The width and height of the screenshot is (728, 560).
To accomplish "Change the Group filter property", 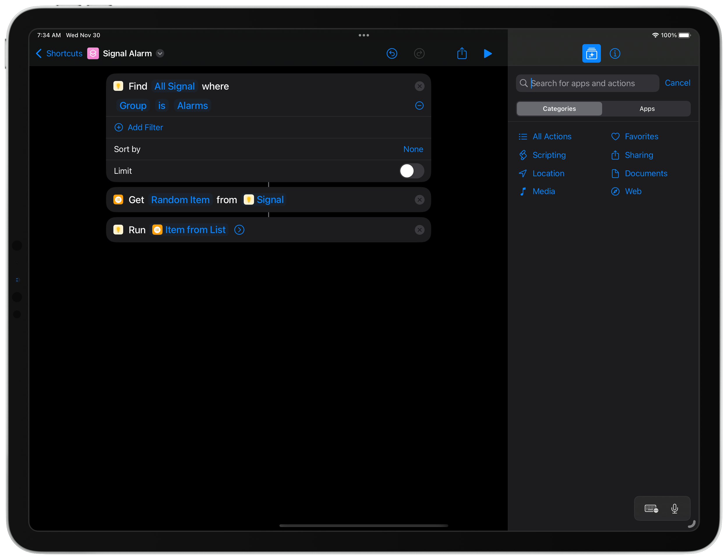I will click(x=133, y=106).
